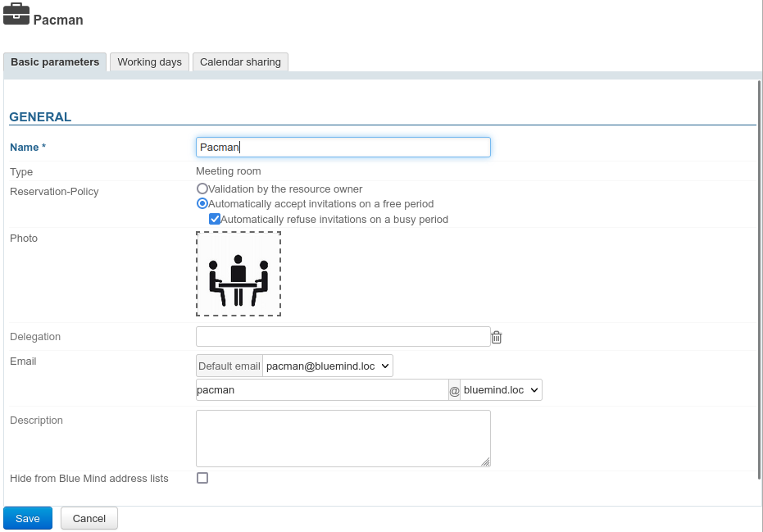Select Validation by the resource owner
Screen dimensions: 763x532
[x=202, y=189]
